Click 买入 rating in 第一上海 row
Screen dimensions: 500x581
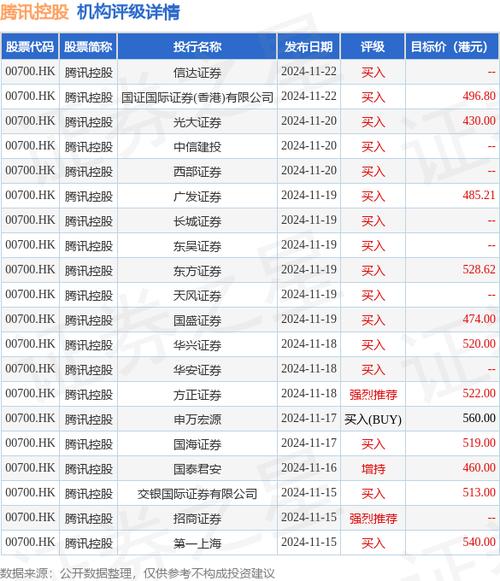pos(373,543)
